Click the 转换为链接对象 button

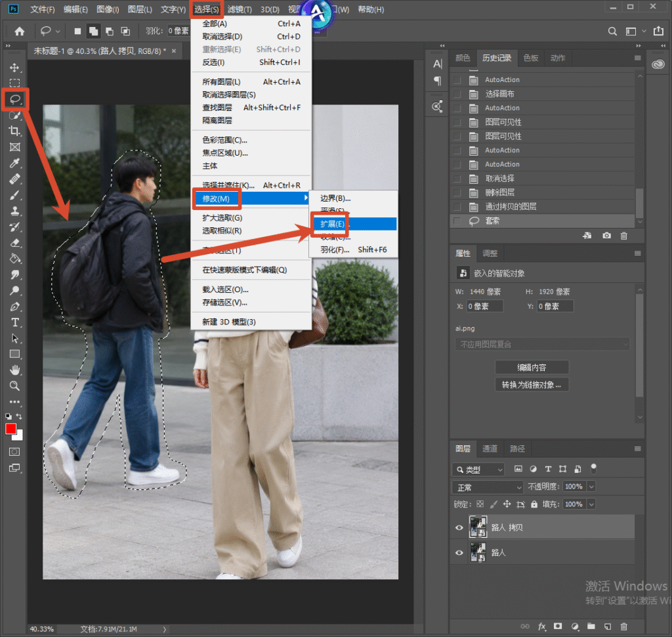pyautogui.click(x=532, y=385)
